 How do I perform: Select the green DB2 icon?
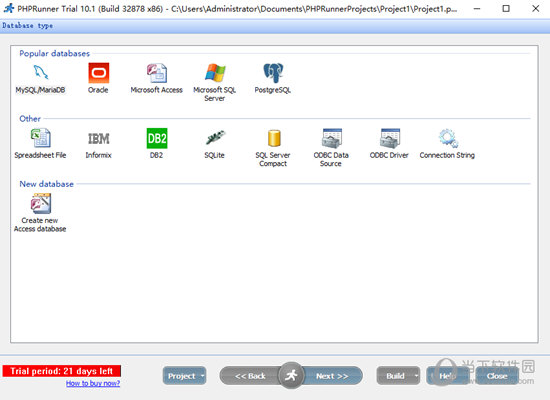[157, 138]
